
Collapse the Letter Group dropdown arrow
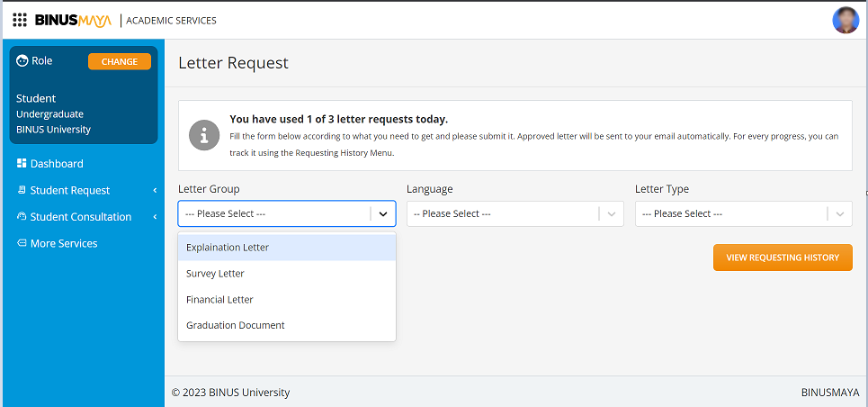(x=383, y=214)
